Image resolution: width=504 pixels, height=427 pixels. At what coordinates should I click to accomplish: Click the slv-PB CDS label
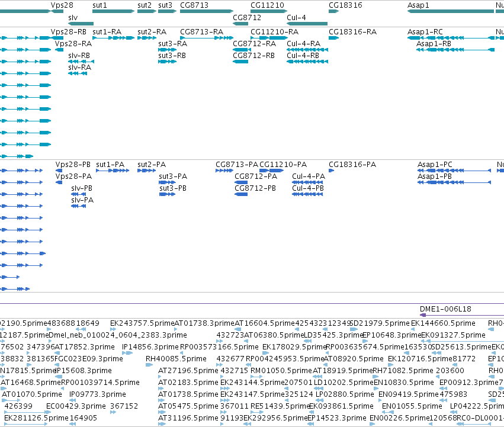82,188
